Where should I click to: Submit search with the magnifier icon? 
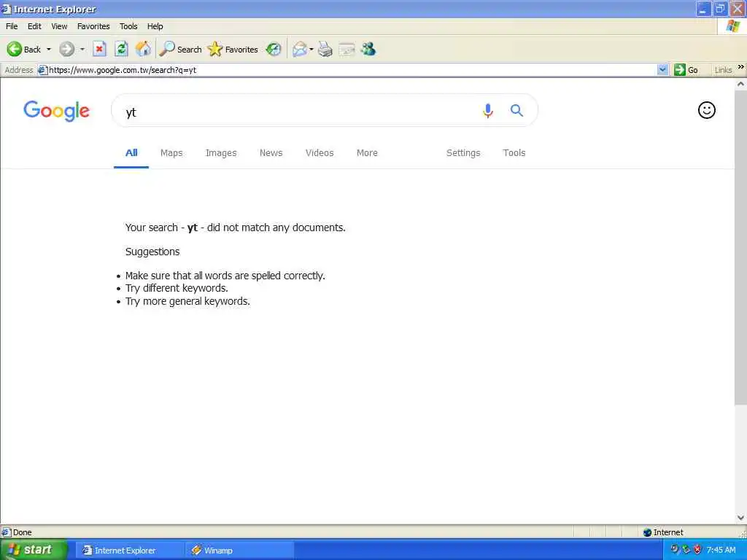click(x=516, y=111)
